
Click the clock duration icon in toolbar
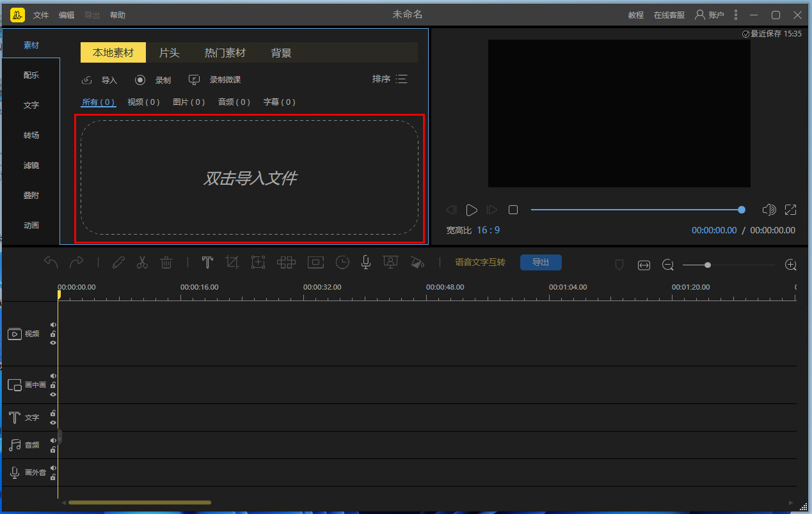point(343,263)
